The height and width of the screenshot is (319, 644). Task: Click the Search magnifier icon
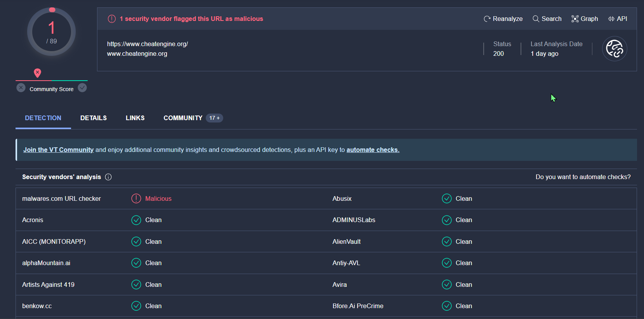(x=536, y=19)
